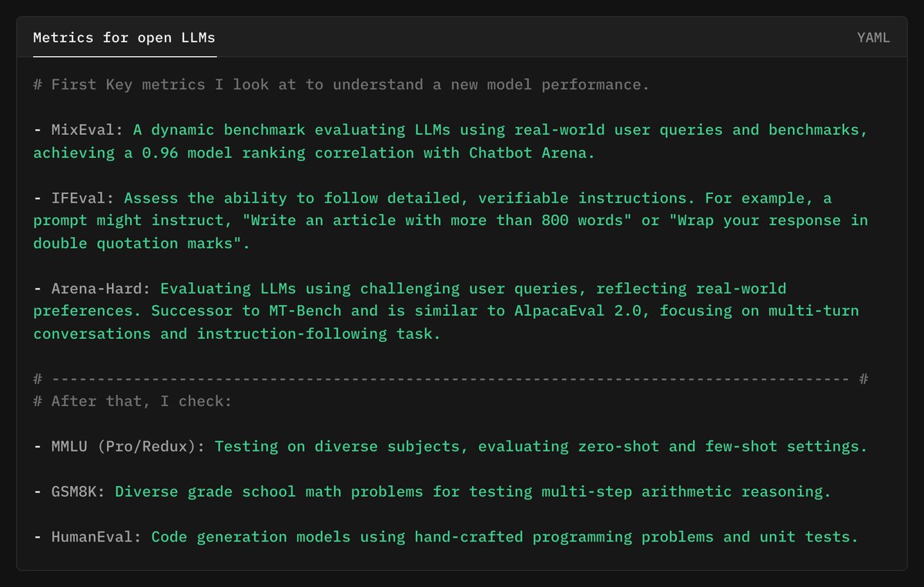Click the MixEval key
Screen dimensions: 924x587
pyautogui.click(x=82, y=129)
